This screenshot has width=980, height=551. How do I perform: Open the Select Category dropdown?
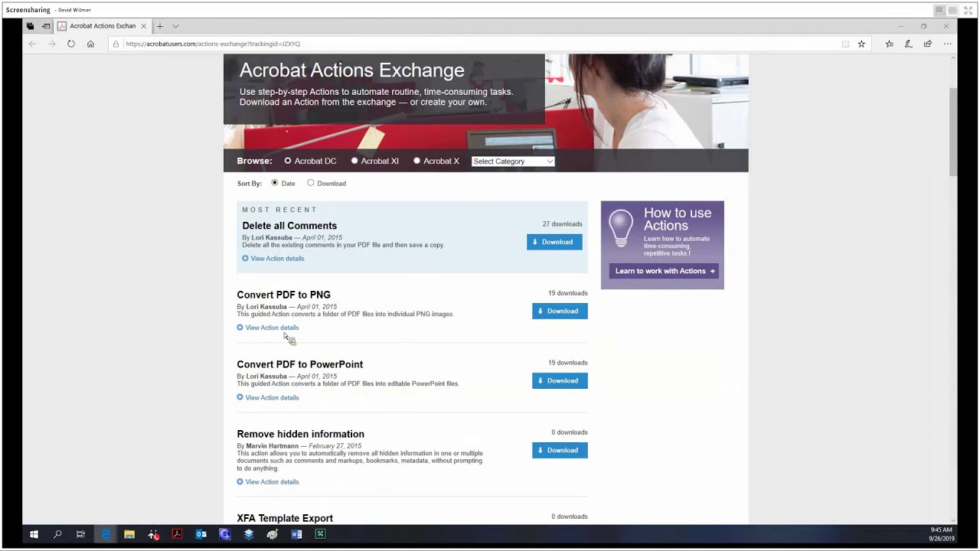pyautogui.click(x=513, y=161)
